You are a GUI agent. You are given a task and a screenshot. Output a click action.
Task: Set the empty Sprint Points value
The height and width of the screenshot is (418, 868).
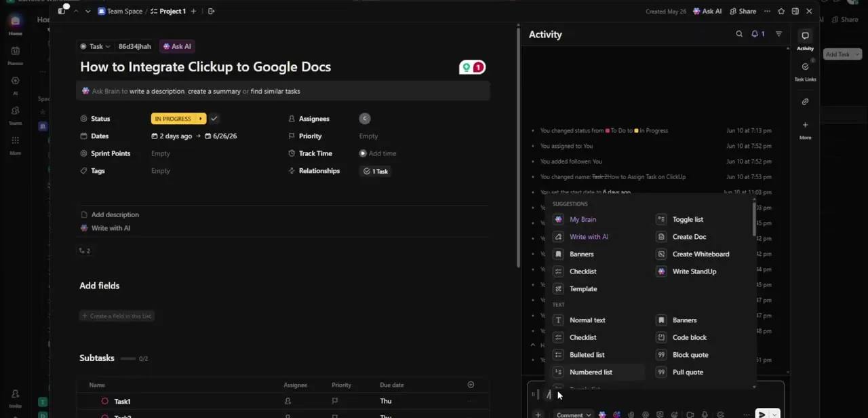pos(161,153)
